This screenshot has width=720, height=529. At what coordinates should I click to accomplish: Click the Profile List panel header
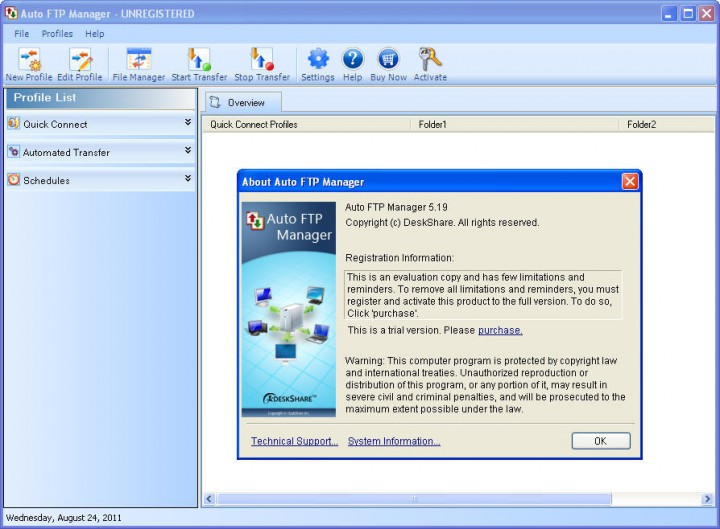coord(101,98)
